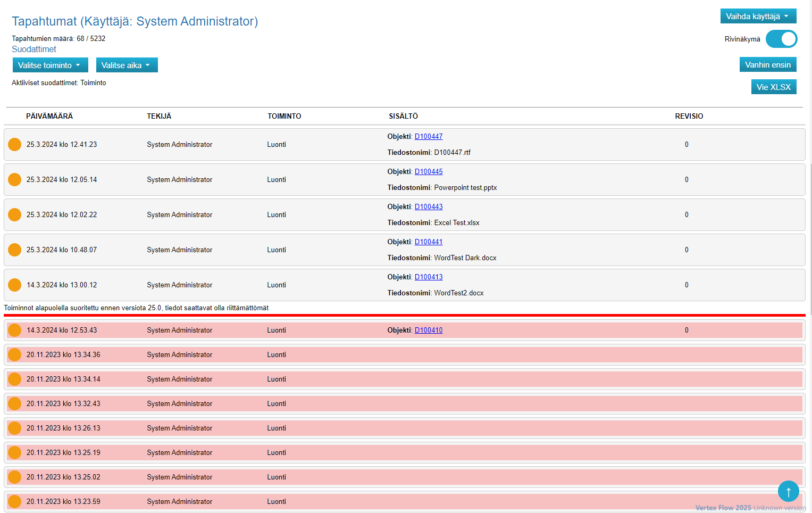Image resolution: width=812 pixels, height=513 pixels.
Task: Open object link D100447
Action: click(429, 136)
